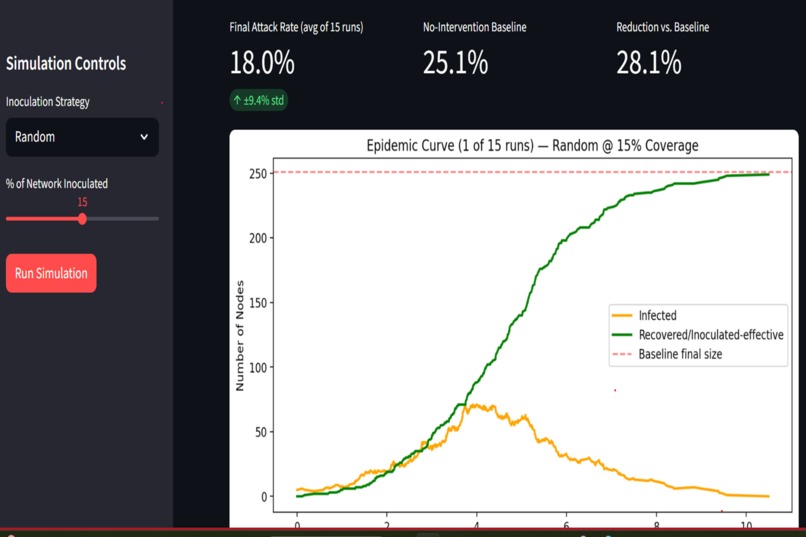Click the 25.1% baseline value
Image resolution: width=806 pixels, height=537 pixels.
click(455, 63)
